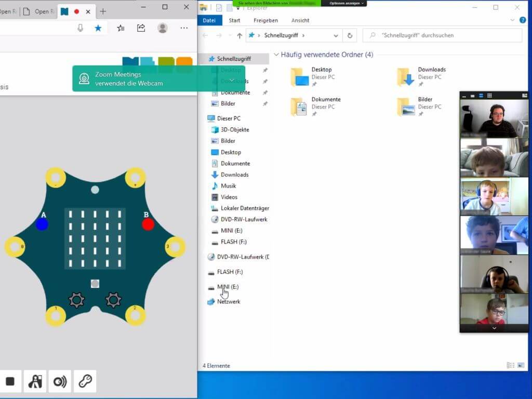The height and width of the screenshot is (399, 532).
Task: Select bottom MINI (E:) drive entry
Action: (x=228, y=287)
